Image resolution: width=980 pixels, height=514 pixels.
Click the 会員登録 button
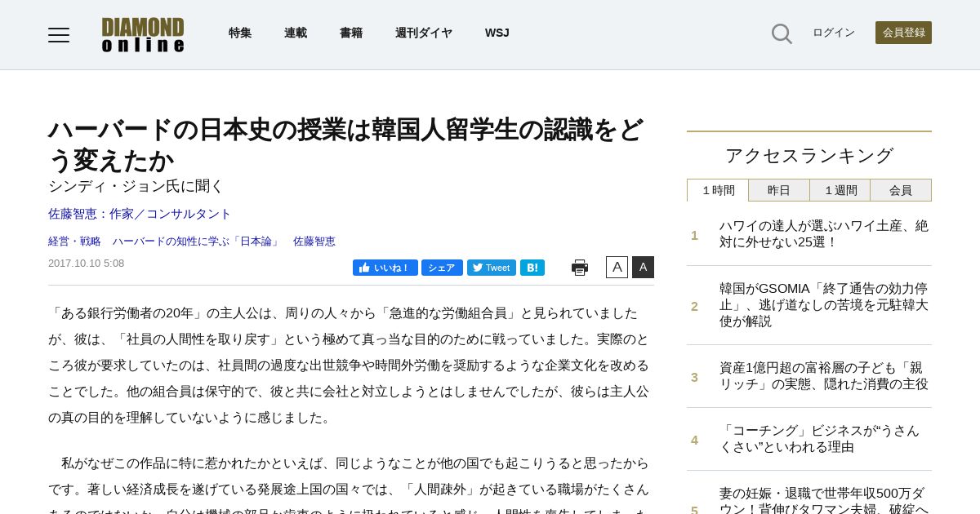coord(903,33)
